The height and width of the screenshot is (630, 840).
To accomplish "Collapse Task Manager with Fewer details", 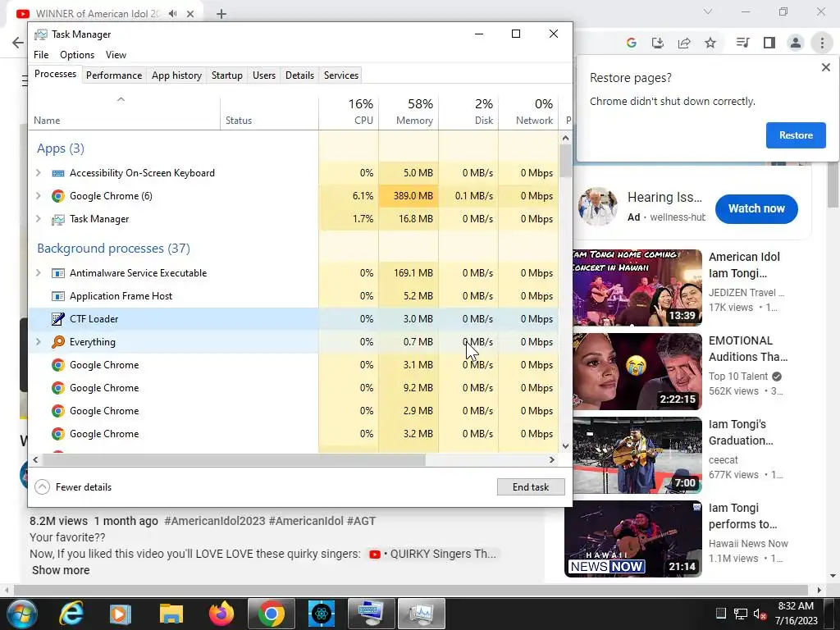I will 73,487.
